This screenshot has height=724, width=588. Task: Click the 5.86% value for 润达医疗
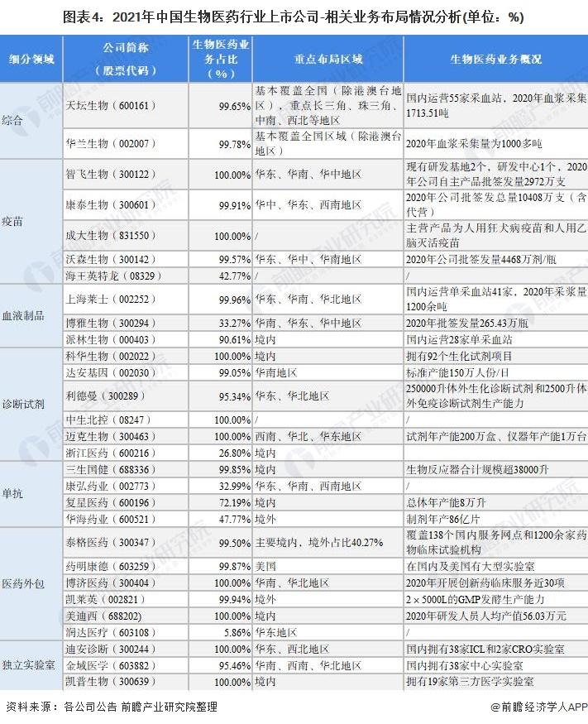237,633
